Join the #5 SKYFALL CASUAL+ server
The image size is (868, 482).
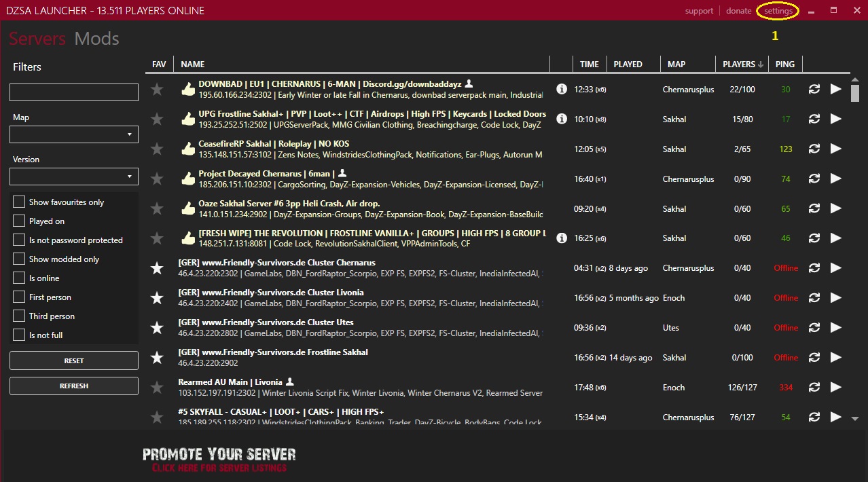coord(836,417)
